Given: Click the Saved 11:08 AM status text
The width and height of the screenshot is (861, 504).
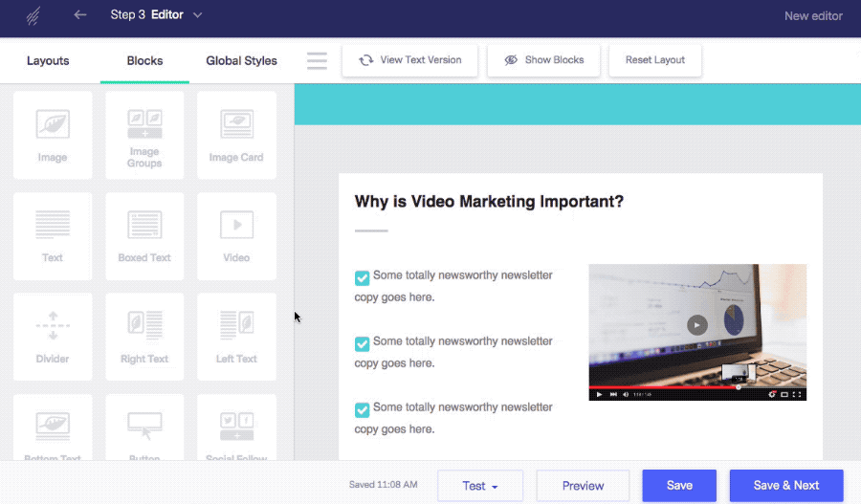Looking at the screenshot, I should point(384,485).
